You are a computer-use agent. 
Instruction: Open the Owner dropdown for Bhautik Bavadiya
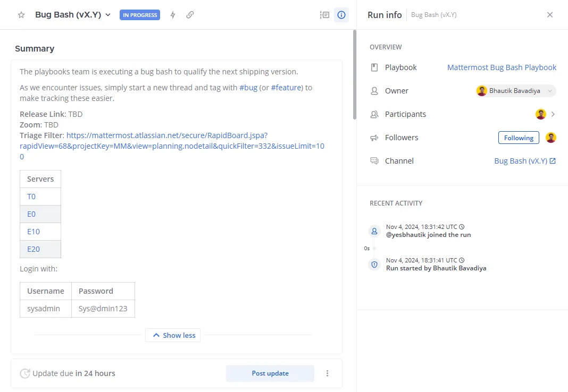coord(516,91)
